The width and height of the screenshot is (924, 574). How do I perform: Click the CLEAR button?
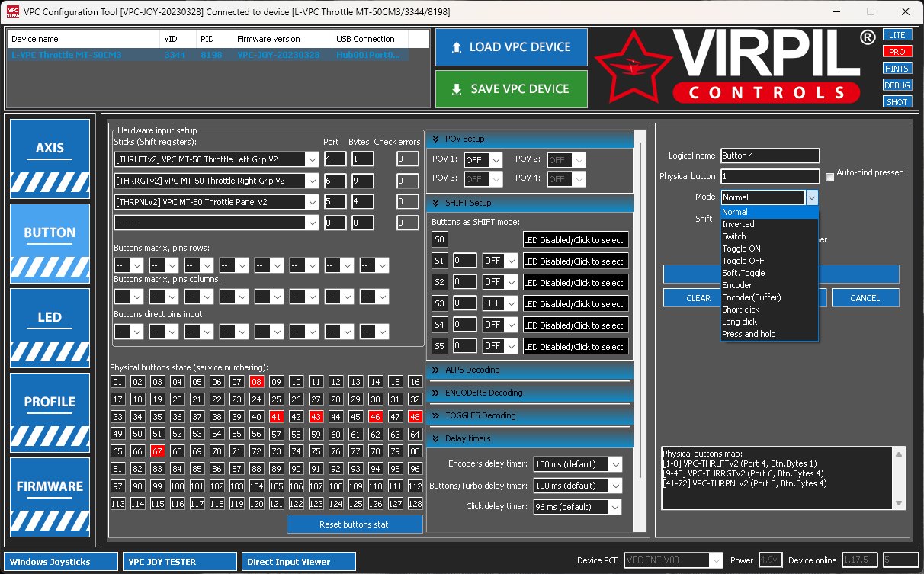click(692, 298)
